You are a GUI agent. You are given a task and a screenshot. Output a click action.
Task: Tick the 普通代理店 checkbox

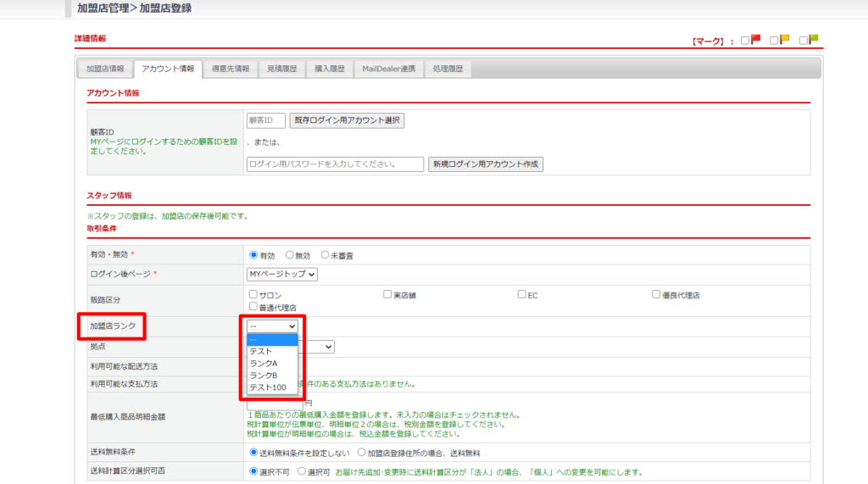(253, 307)
